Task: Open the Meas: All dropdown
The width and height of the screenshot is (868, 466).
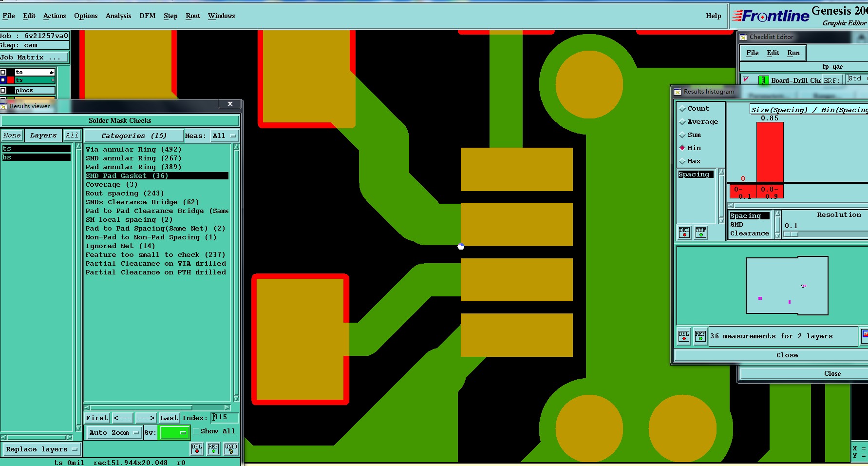Action: (224, 136)
